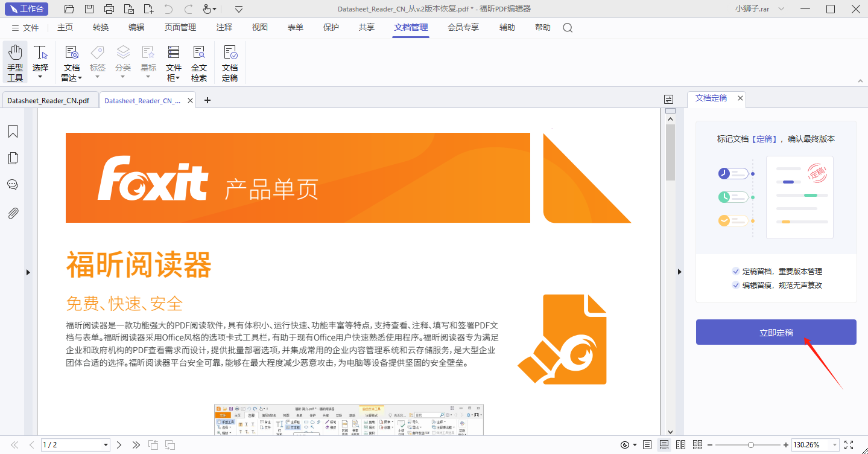Select the 手型工具 hand tool
Screen dimensions: 868x454
tap(15, 62)
